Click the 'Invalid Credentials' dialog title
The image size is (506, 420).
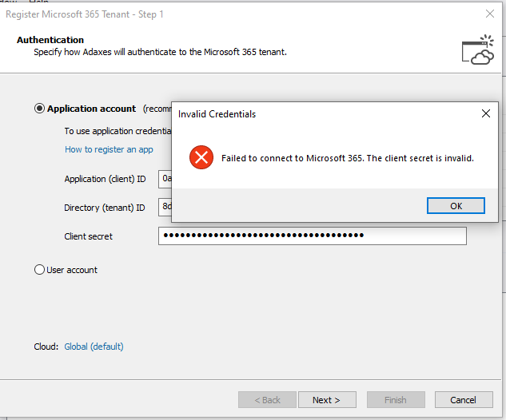coord(217,114)
